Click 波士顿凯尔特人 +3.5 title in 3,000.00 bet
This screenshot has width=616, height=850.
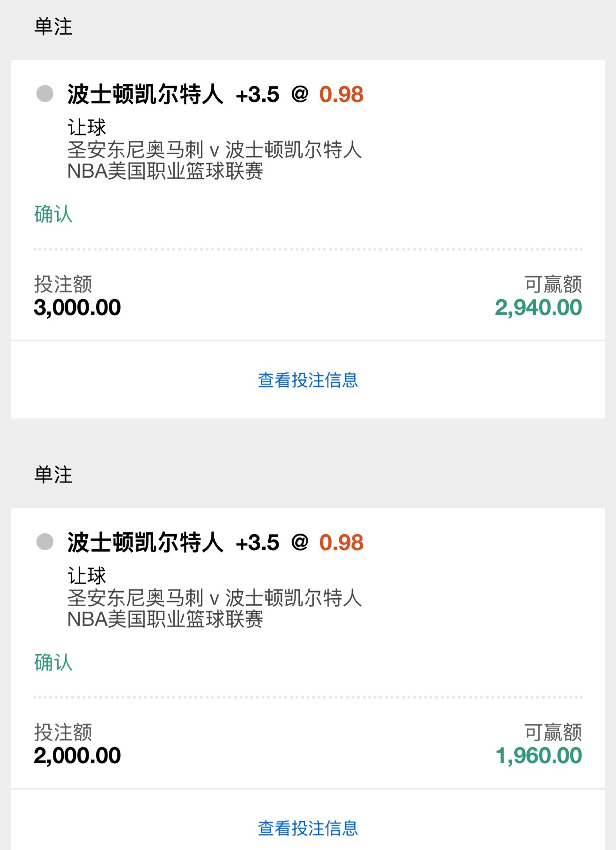point(173,94)
